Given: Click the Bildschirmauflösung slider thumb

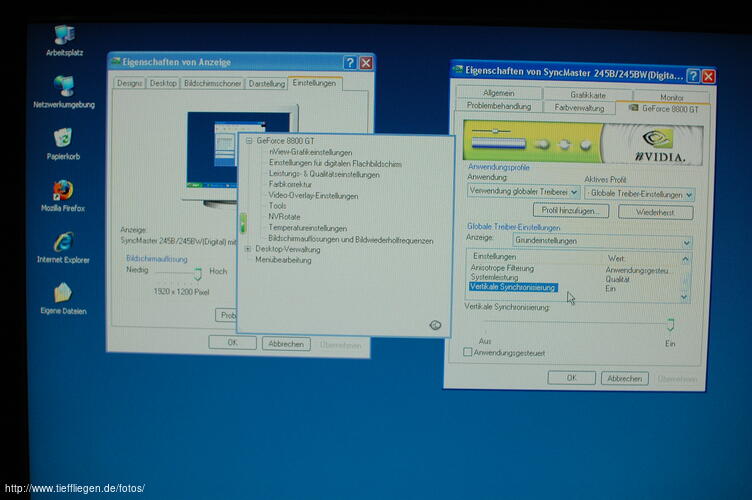Looking at the screenshot, I should (x=198, y=274).
